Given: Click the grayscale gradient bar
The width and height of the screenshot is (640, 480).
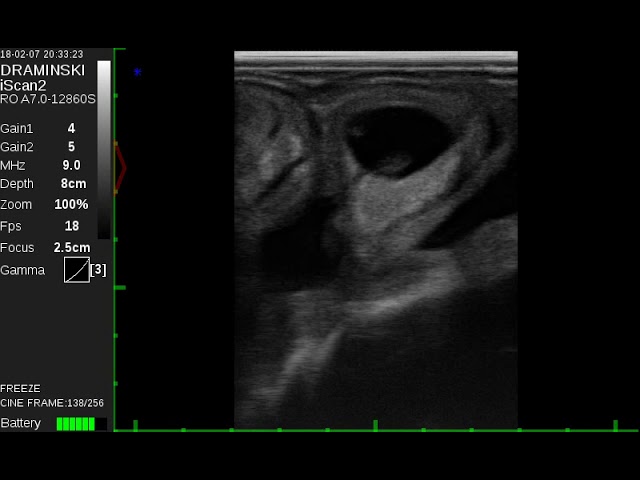Looking at the screenshot, I should [x=104, y=150].
